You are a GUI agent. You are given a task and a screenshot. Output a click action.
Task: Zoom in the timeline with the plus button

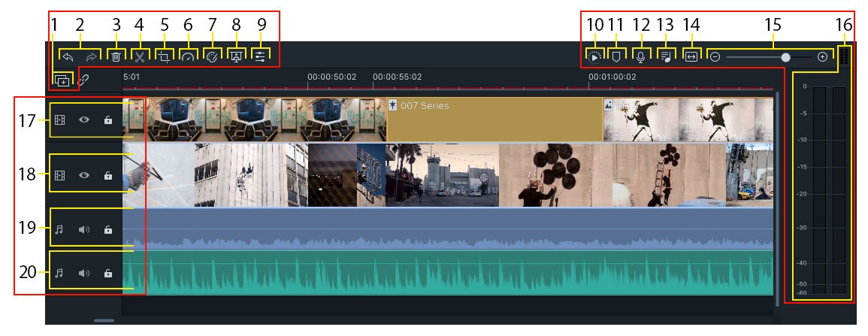(x=822, y=57)
